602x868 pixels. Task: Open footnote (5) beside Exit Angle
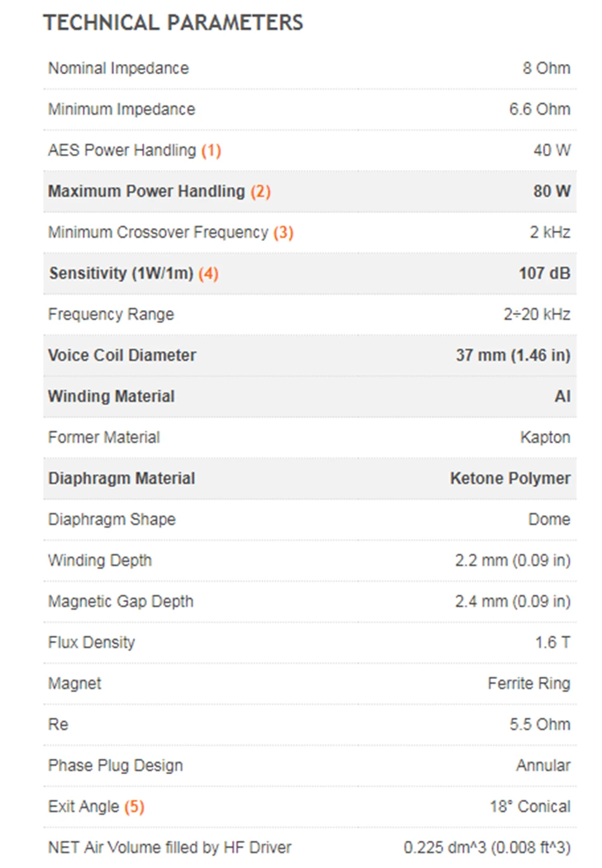point(134,807)
